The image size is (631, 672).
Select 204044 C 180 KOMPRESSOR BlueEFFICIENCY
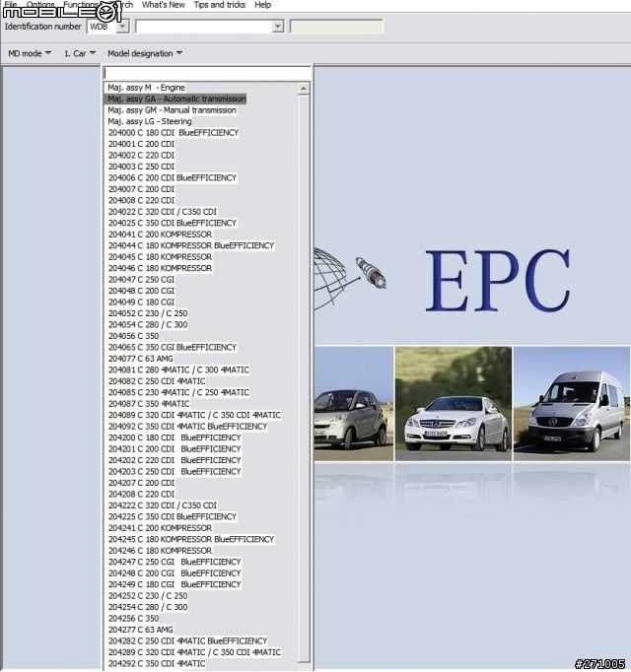coord(191,245)
